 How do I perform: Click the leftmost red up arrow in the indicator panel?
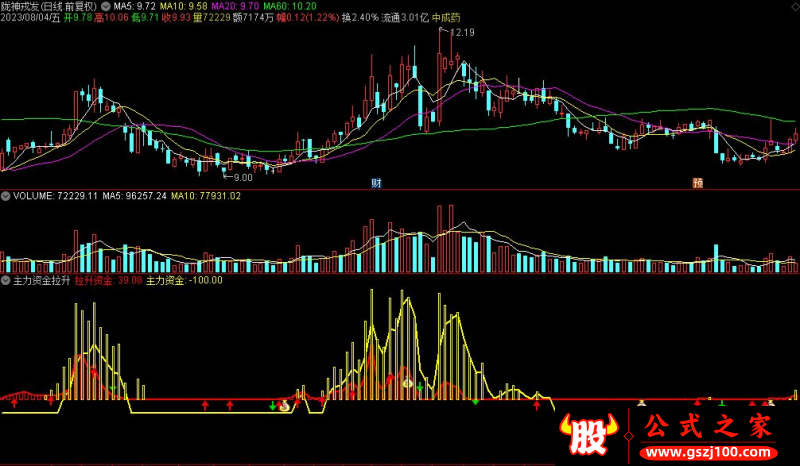coord(14,404)
